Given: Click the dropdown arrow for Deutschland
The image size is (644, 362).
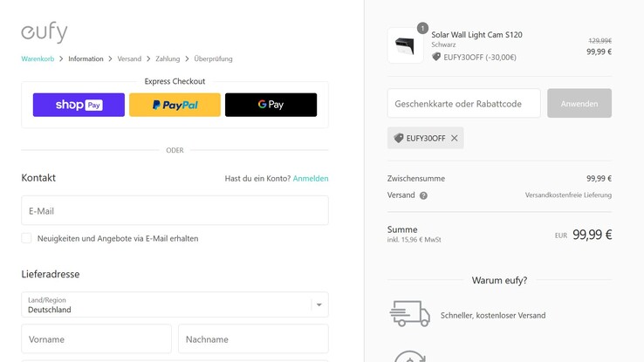Looking at the screenshot, I should tap(319, 304).
